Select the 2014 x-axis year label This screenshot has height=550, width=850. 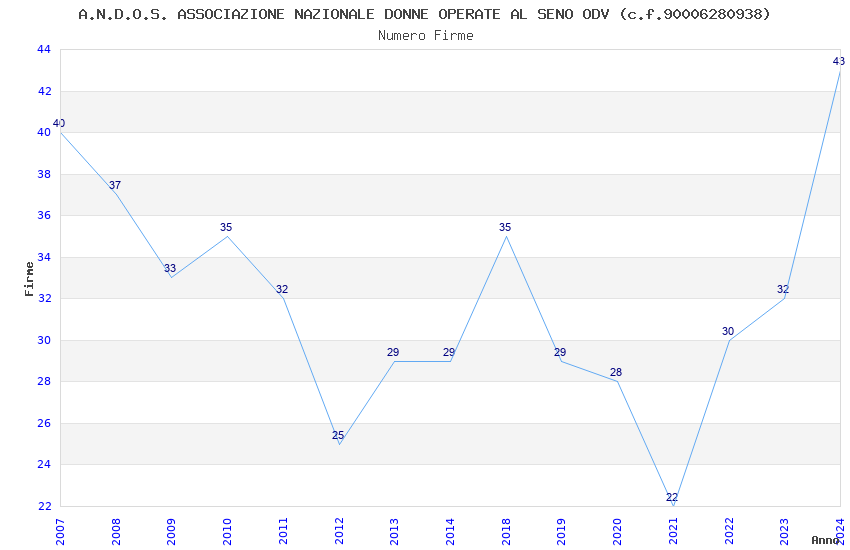pos(449,532)
